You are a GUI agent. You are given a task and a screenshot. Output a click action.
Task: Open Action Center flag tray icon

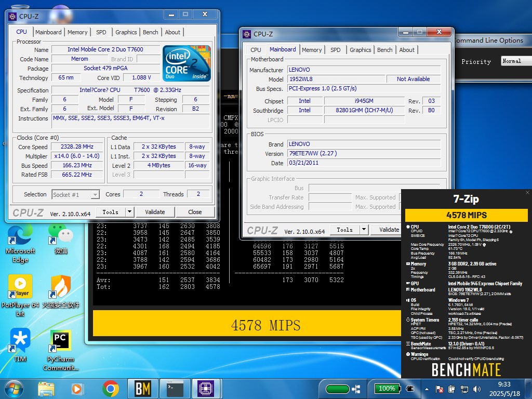pyautogui.click(x=439, y=389)
